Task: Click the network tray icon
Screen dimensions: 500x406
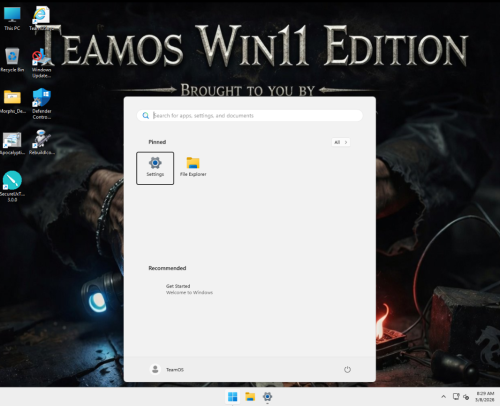Action: 456,397
